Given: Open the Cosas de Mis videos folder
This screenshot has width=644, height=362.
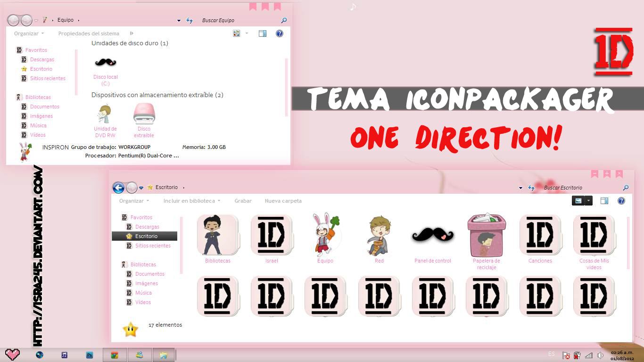Looking at the screenshot, I should [x=594, y=236].
